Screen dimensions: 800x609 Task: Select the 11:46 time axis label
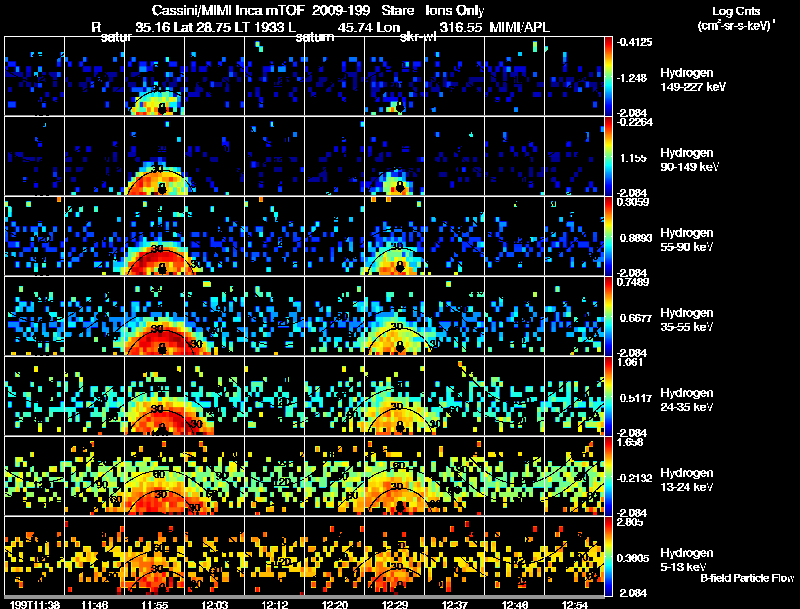(x=95, y=604)
